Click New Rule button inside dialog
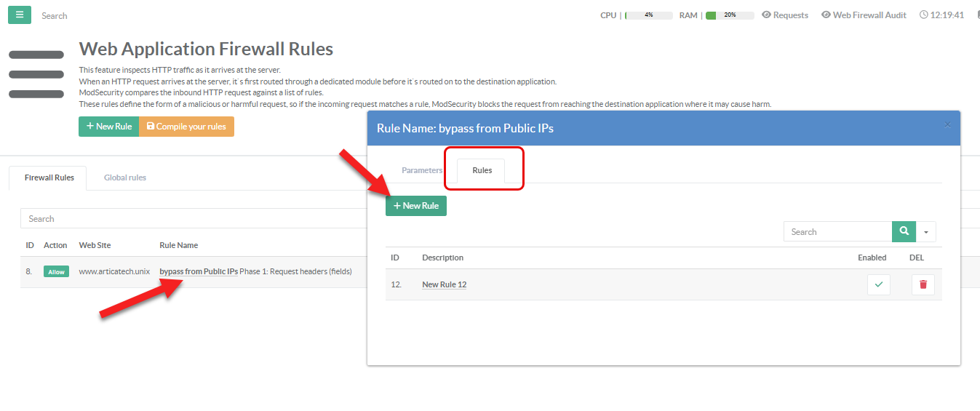This screenshot has height=411, width=980. (x=416, y=206)
